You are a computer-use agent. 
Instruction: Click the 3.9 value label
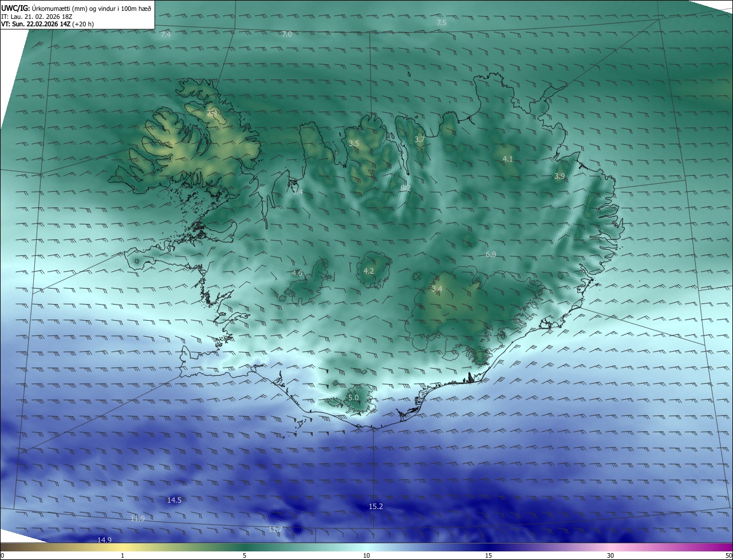[559, 176]
